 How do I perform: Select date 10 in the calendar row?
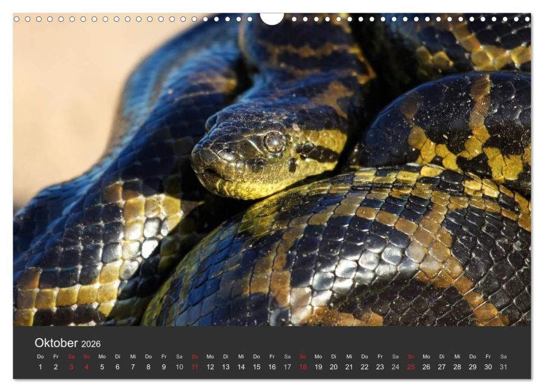click(x=179, y=367)
